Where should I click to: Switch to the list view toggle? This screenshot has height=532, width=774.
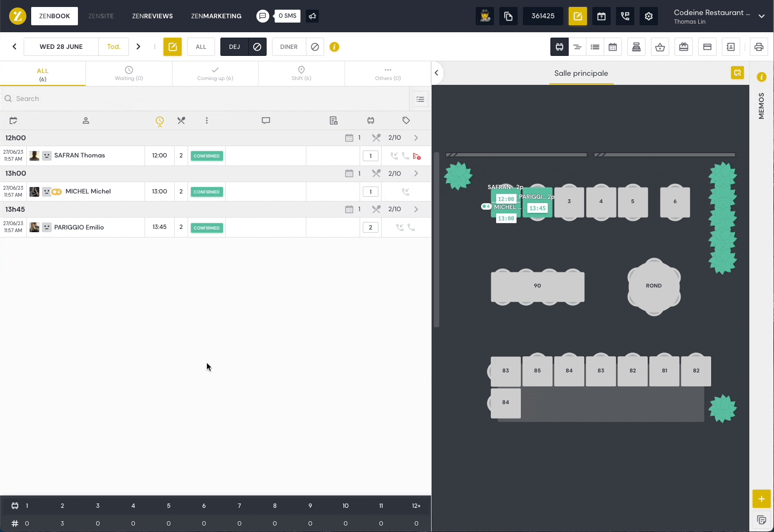coord(595,47)
